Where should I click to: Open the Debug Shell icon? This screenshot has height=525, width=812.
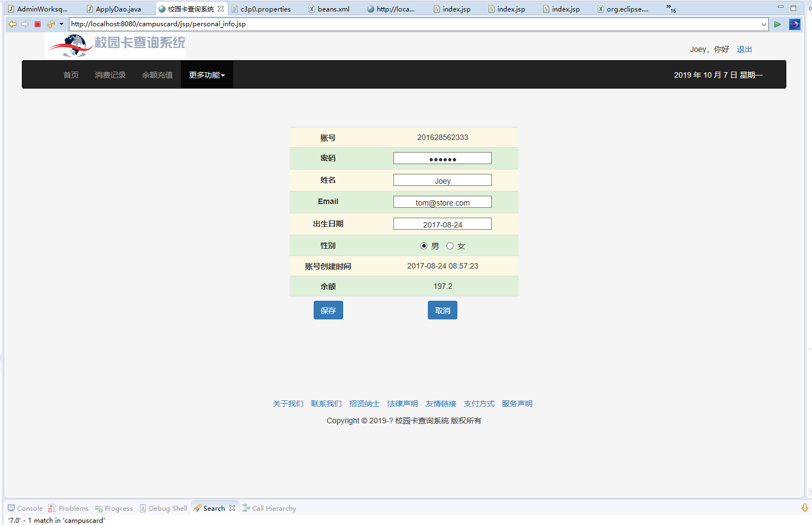pyautogui.click(x=143, y=508)
